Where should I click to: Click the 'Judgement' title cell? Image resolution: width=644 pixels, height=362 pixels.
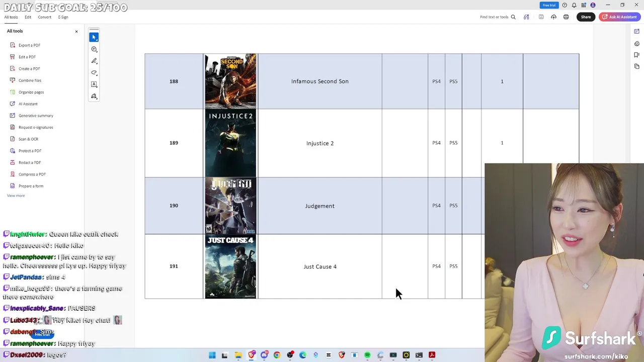320,206
